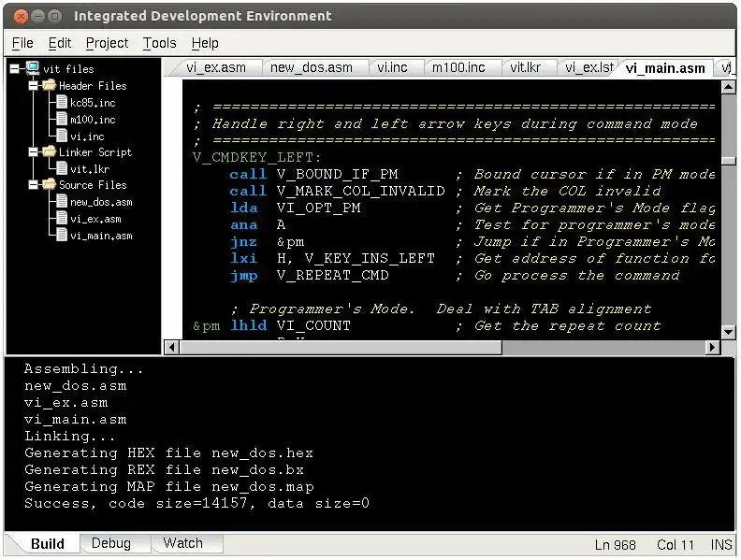741x560 pixels.
Task: Select vi_main.asm label in the project tree
Action: coord(101,236)
